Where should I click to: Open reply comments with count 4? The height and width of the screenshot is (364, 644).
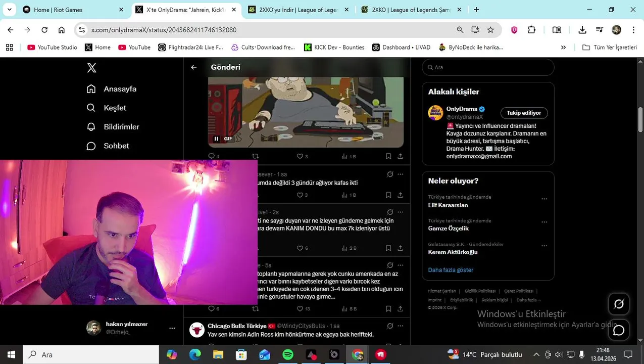click(x=214, y=156)
